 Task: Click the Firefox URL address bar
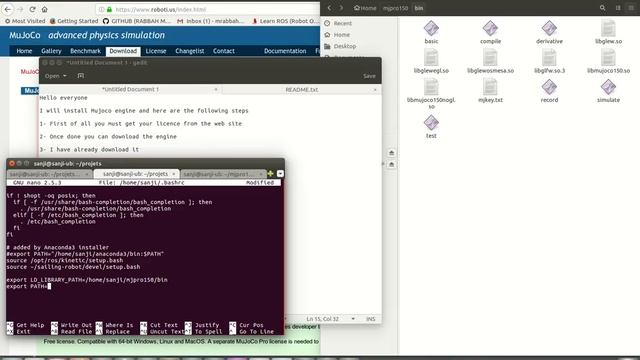point(206,9)
